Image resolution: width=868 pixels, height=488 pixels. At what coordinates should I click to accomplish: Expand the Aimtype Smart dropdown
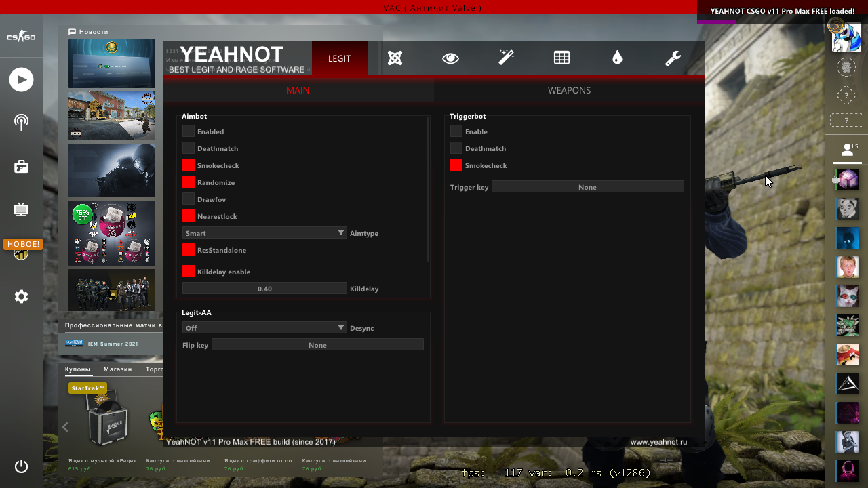coord(264,233)
